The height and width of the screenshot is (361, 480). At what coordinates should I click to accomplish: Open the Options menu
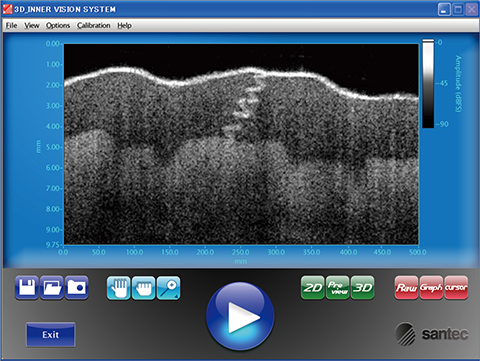[58, 25]
